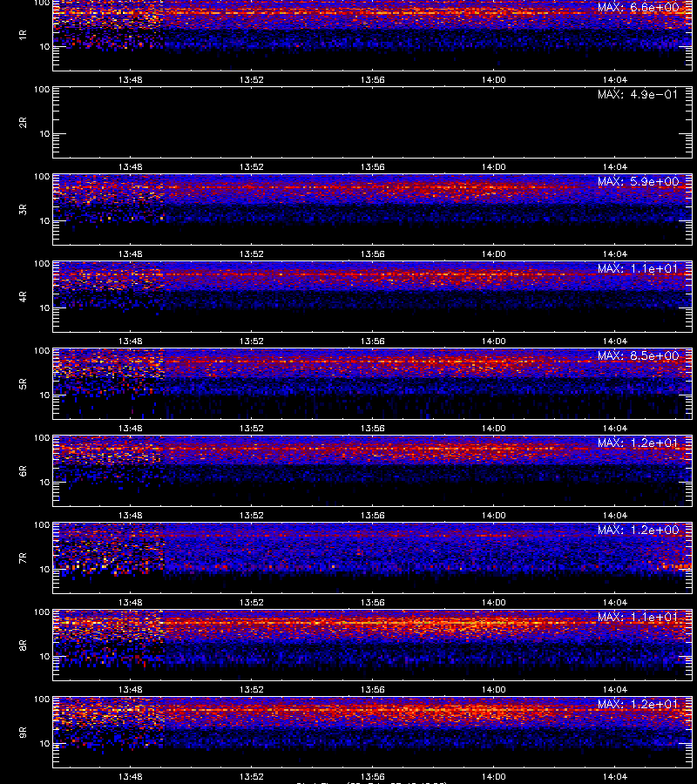Click the 100 y-axis label of panel 6R

pos(42,438)
